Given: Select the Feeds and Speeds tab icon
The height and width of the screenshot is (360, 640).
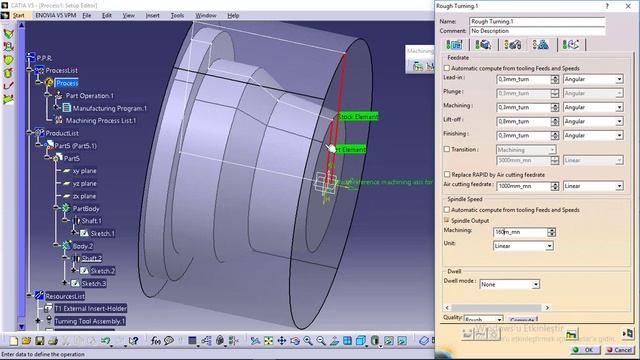Looking at the screenshot, I should 541,44.
